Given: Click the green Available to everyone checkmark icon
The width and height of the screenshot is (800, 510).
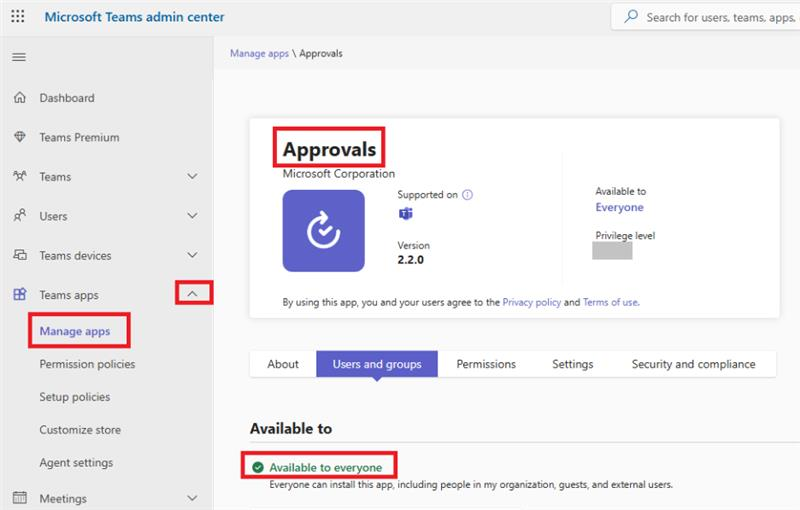Looking at the screenshot, I should click(x=258, y=467).
